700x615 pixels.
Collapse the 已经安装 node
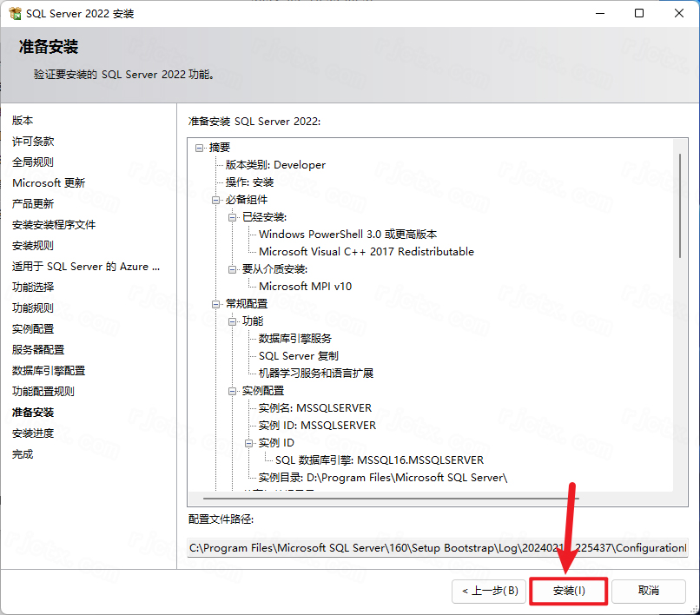[233, 217]
